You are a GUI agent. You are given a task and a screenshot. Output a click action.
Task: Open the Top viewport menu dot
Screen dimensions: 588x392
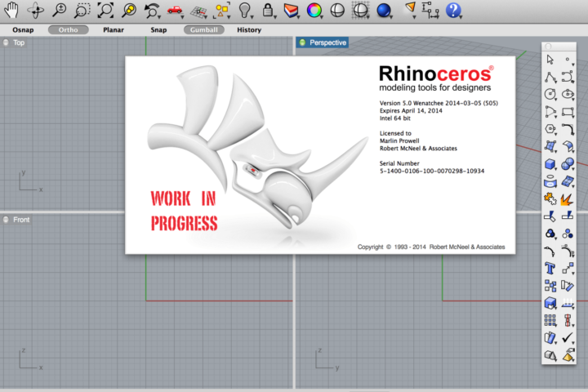[6, 42]
